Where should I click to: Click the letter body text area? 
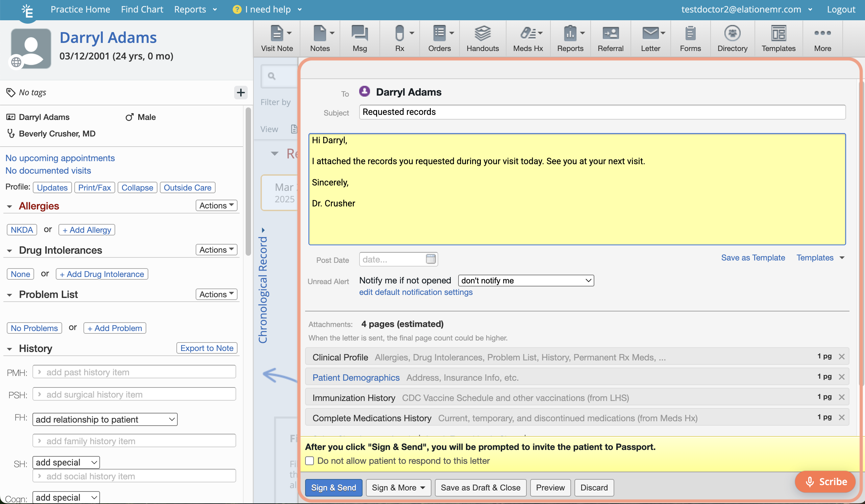tap(577, 189)
